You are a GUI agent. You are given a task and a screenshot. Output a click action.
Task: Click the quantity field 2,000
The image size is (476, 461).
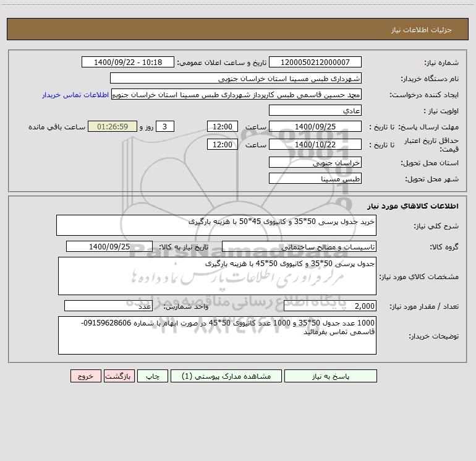pyautogui.click(x=330, y=306)
